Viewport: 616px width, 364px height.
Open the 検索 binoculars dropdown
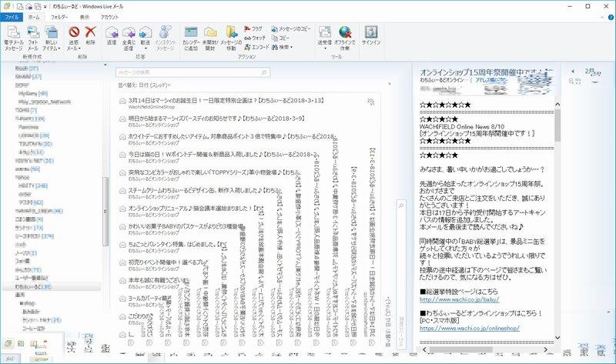pyautogui.click(x=282, y=47)
